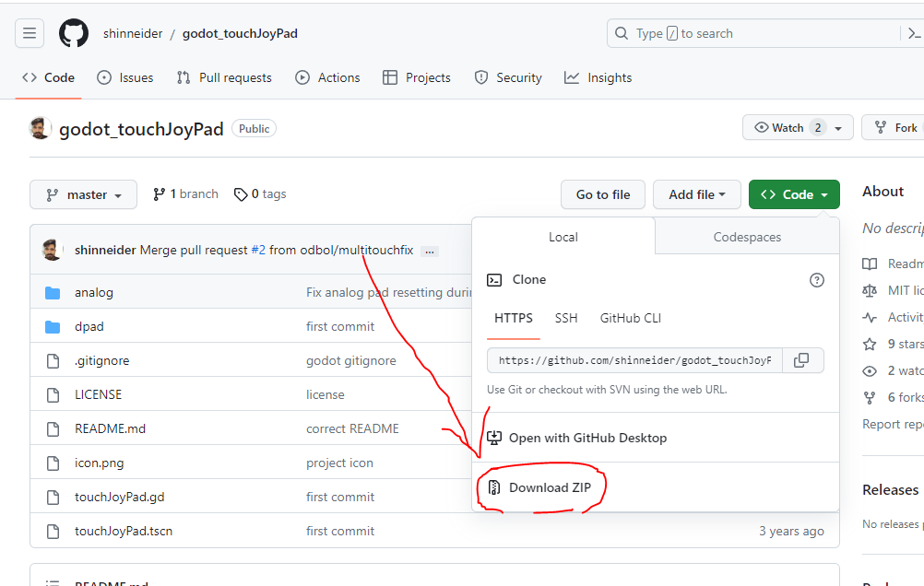Open the clone help question-mark icon
Viewport: 924px width, 586px height.
pos(817,280)
